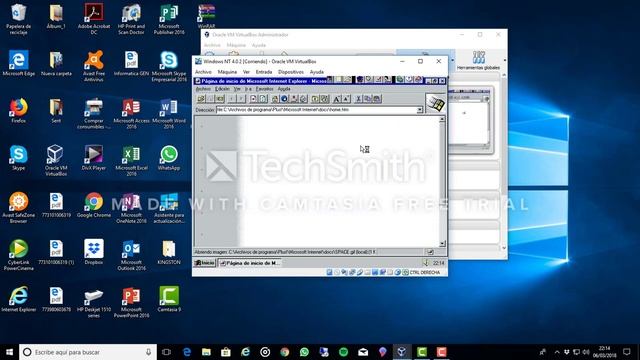
Task: Select the Avast SafeZone Browser desktop icon
Action: pyautogui.click(x=18, y=208)
